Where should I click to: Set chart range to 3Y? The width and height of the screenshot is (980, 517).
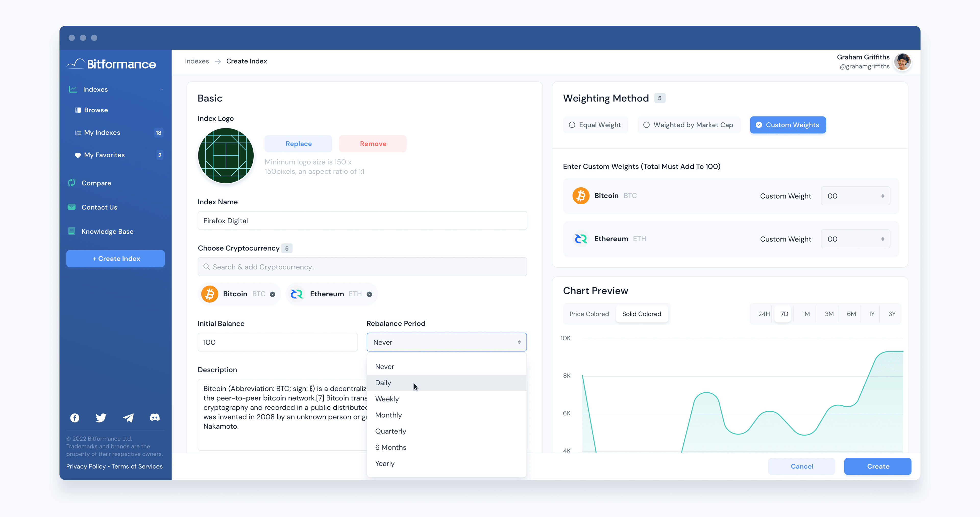pos(892,314)
